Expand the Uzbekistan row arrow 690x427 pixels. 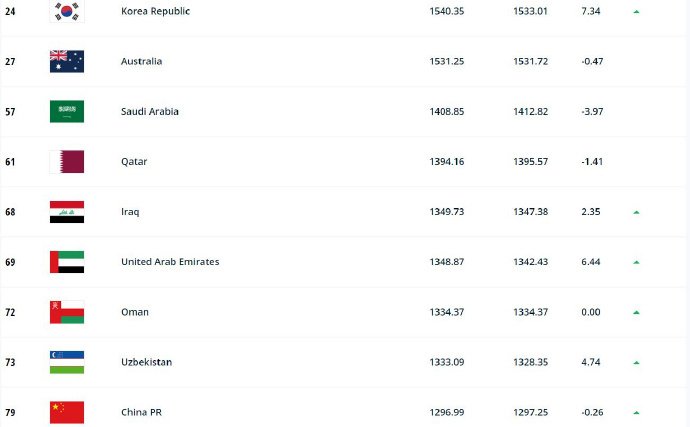coord(636,362)
